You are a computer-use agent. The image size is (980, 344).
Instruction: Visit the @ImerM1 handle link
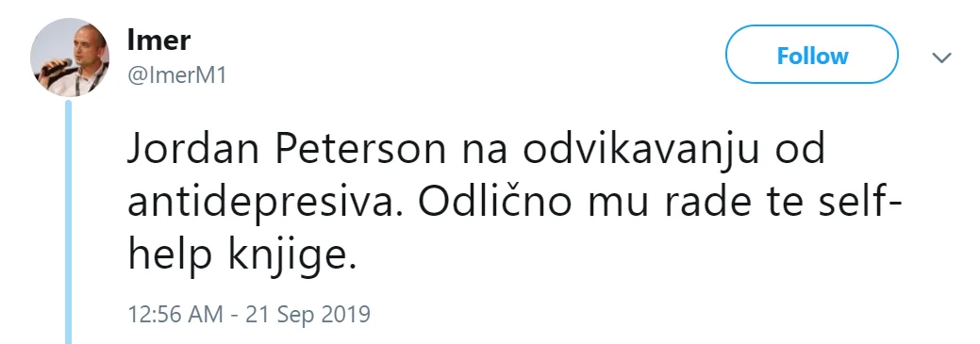(177, 76)
